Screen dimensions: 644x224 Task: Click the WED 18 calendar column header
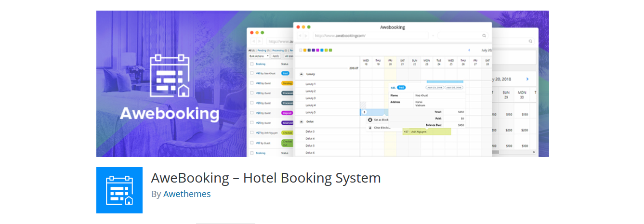pos(366,62)
